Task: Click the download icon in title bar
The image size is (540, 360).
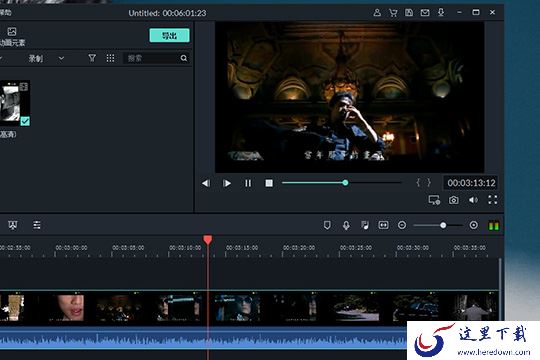Action: (x=441, y=13)
